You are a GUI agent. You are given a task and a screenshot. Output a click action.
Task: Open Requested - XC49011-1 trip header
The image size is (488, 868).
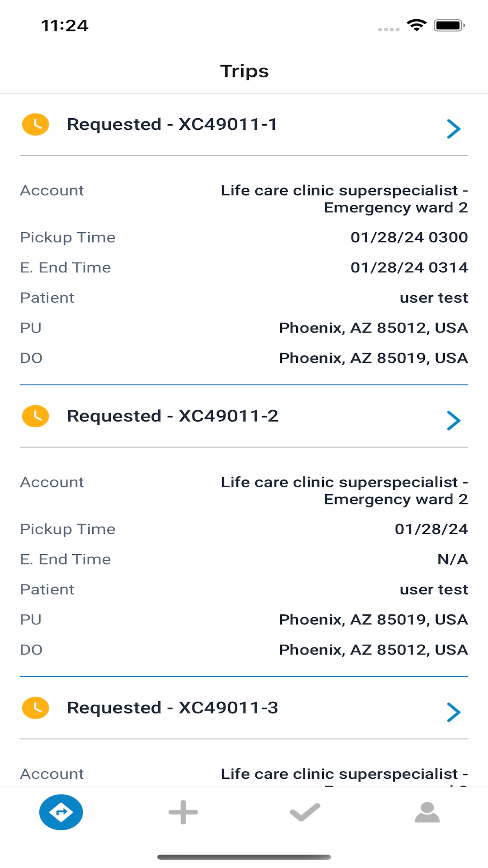(x=244, y=125)
